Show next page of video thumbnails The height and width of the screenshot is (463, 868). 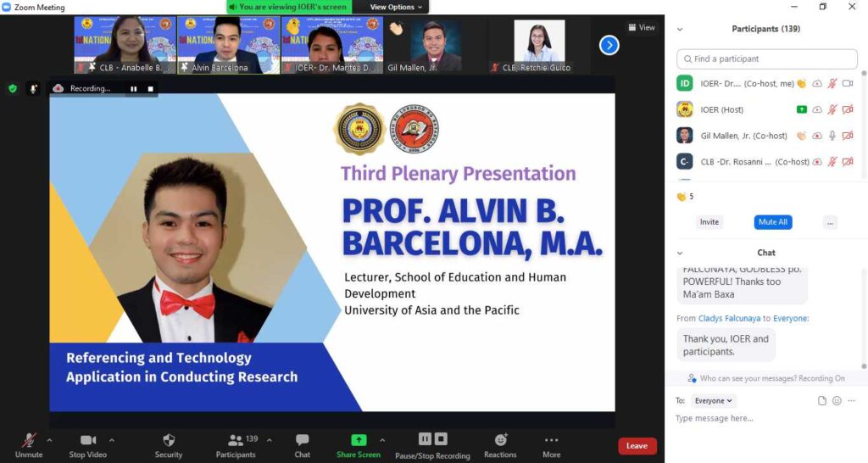click(x=609, y=45)
